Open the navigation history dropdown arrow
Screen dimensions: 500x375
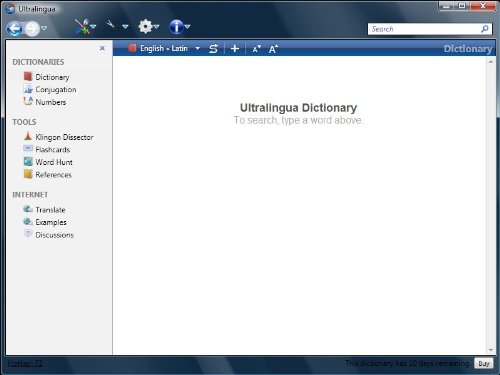pyautogui.click(x=44, y=28)
